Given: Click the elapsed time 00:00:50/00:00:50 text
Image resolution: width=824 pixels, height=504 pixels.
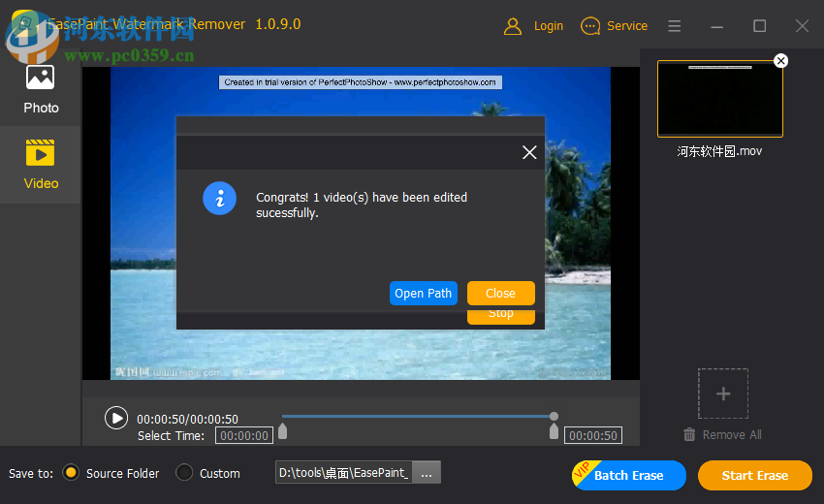Looking at the screenshot, I should click(x=188, y=420).
